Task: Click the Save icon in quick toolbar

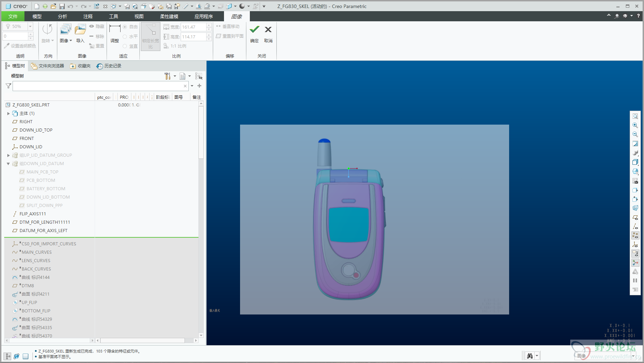Action: (x=62, y=6)
